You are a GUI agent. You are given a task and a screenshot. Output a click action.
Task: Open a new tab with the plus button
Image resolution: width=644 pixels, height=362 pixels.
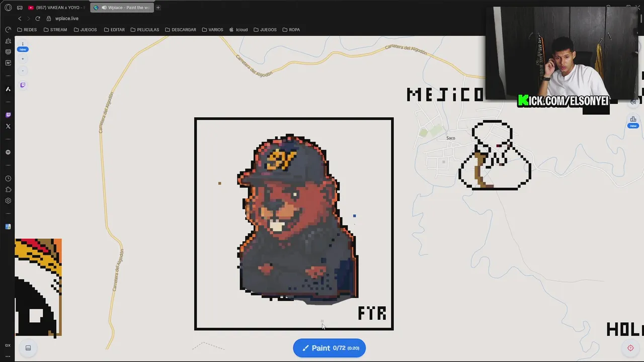(158, 8)
